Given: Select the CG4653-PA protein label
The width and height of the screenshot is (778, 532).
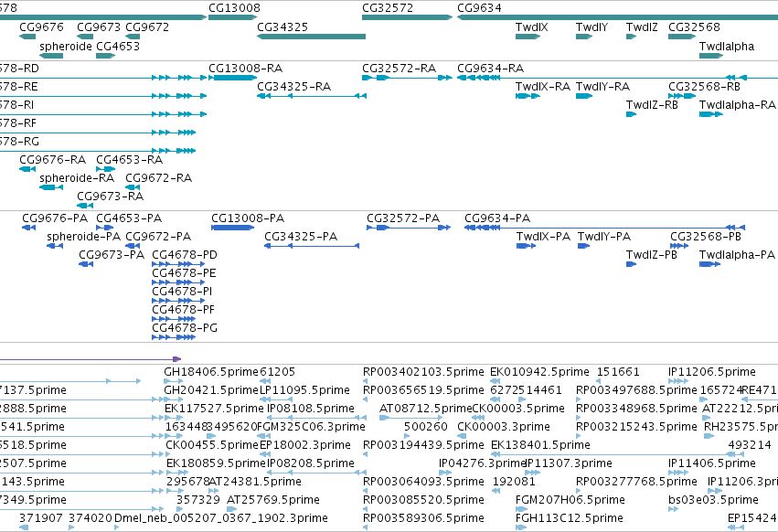Looking at the screenshot, I should point(129,218).
